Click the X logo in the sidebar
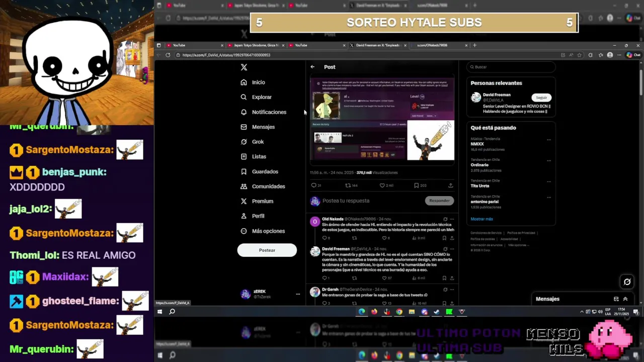Screen dimensions: 644x362 tap(244, 67)
